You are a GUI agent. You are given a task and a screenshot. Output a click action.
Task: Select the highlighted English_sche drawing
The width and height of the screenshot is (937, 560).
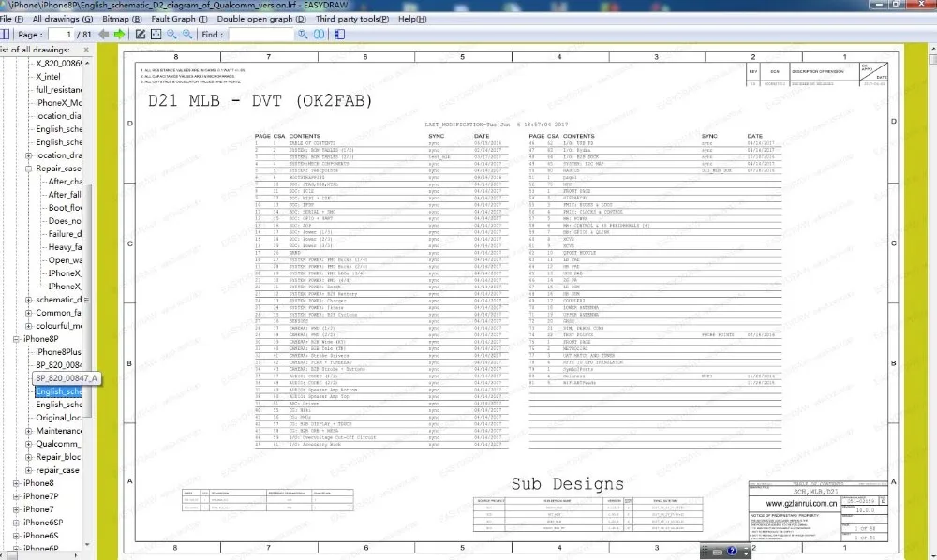pyautogui.click(x=58, y=391)
